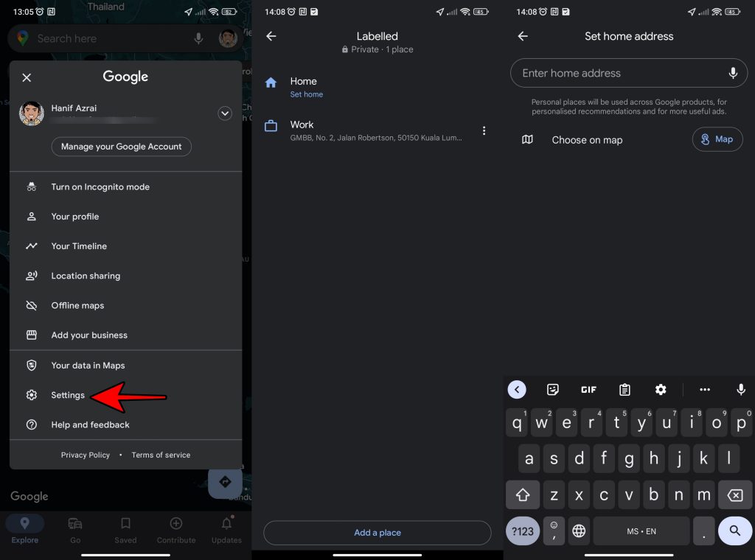Open Offline maps

125,306
